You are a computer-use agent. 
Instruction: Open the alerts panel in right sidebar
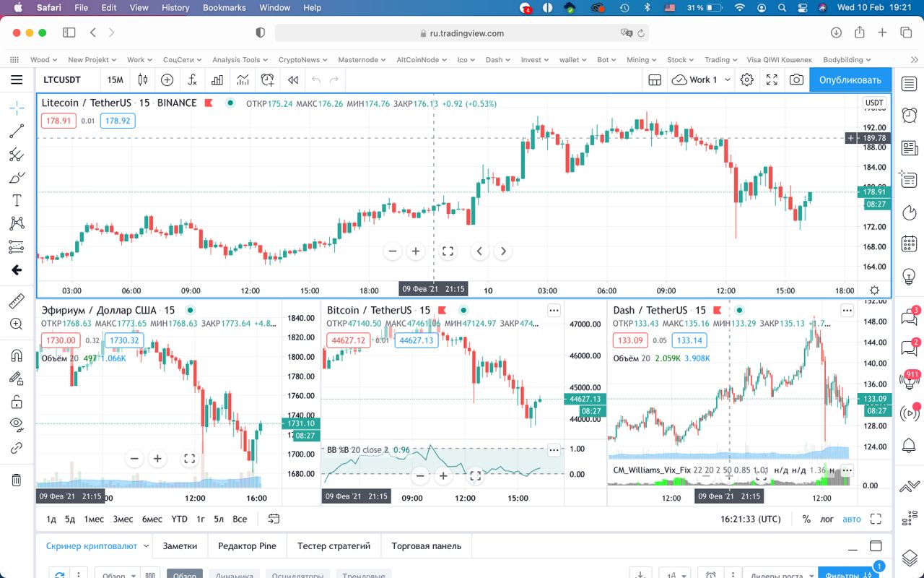point(909,115)
